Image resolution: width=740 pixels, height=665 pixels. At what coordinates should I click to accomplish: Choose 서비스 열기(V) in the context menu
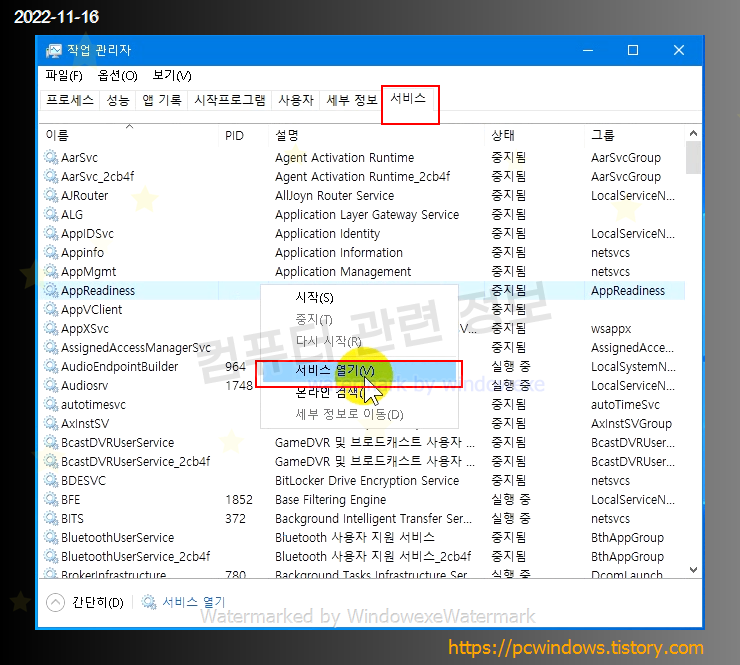[x=359, y=370]
